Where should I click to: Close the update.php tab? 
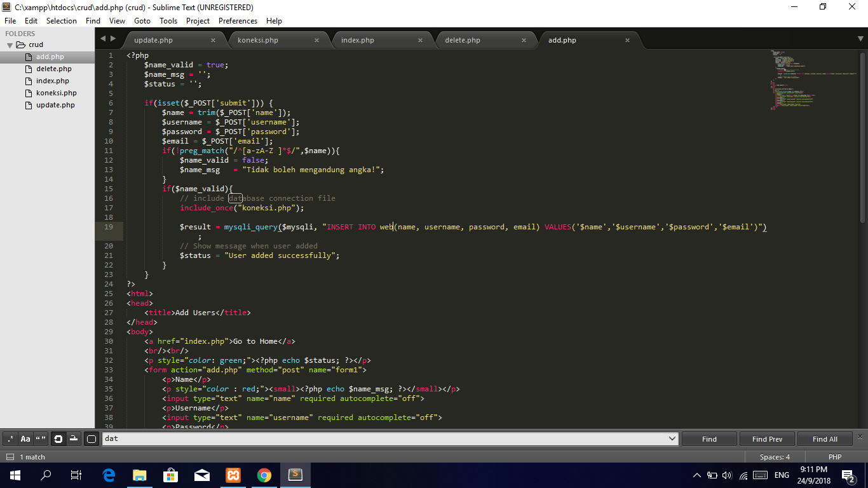[x=213, y=40]
